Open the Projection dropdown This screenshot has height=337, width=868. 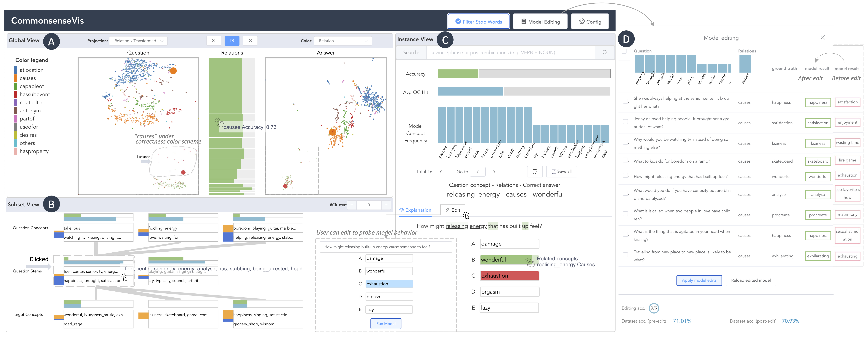pos(138,41)
